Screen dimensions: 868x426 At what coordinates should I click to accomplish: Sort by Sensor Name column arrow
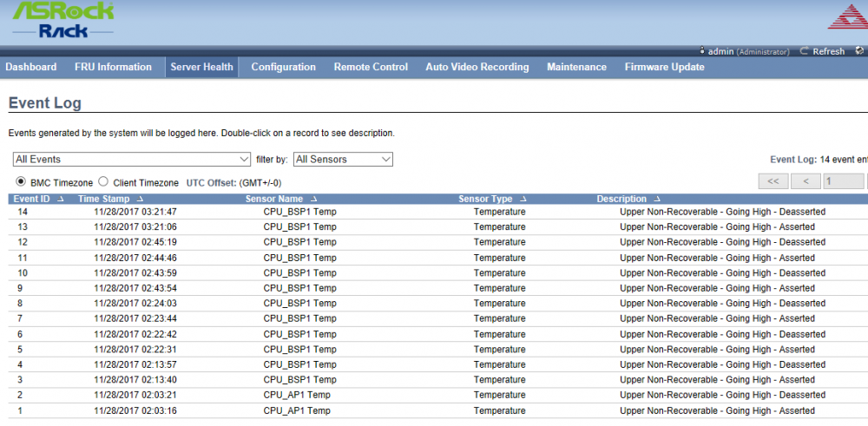313,200
